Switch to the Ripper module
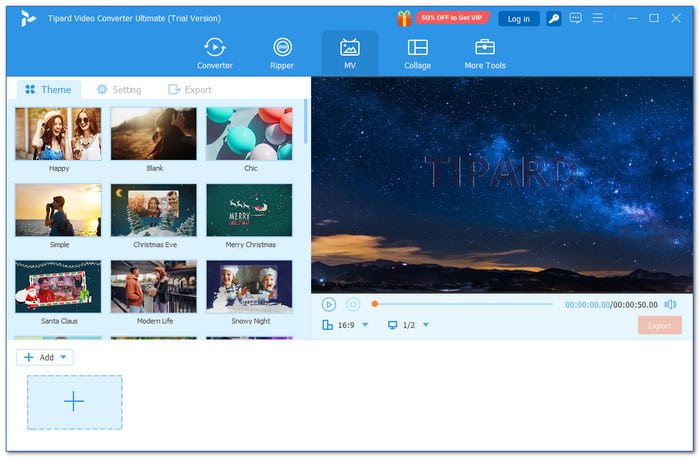 click(x=283, y=53)
